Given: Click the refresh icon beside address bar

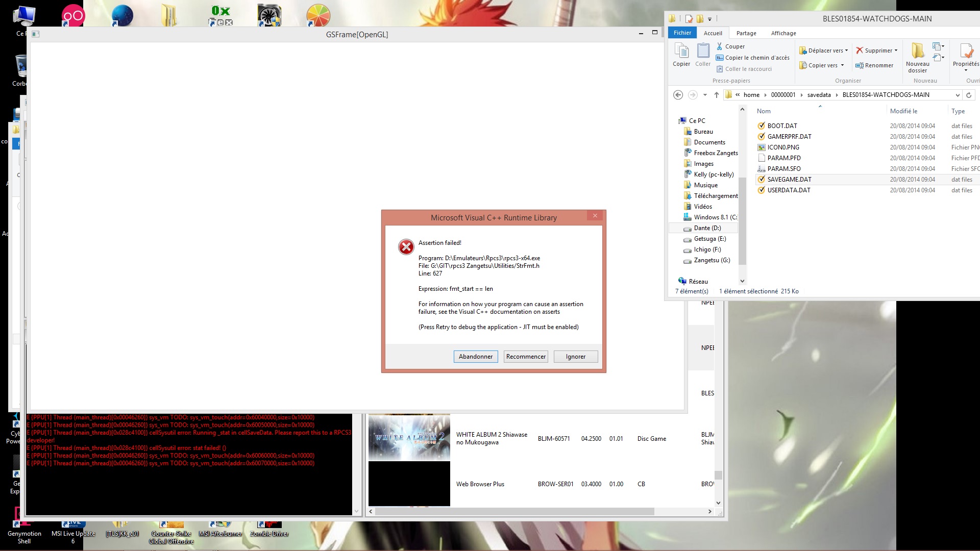Looking at the screenshot, I should click(x=968, y=95).
